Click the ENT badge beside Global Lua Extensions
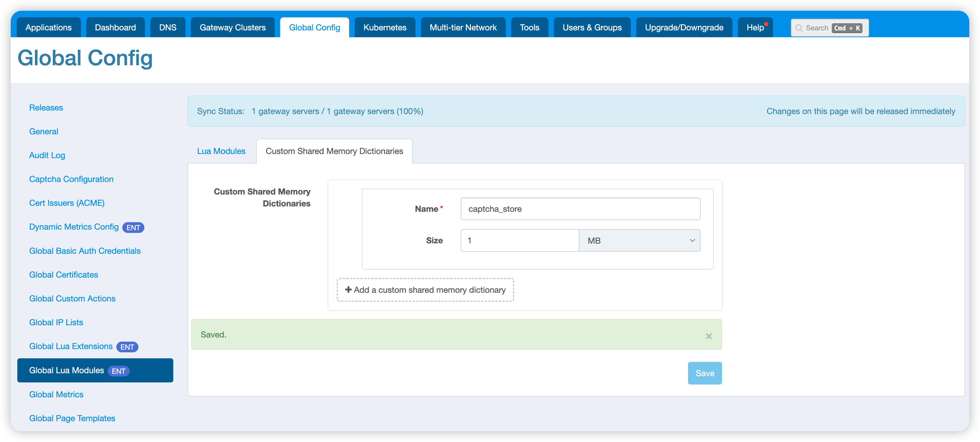 click(127, 347)
